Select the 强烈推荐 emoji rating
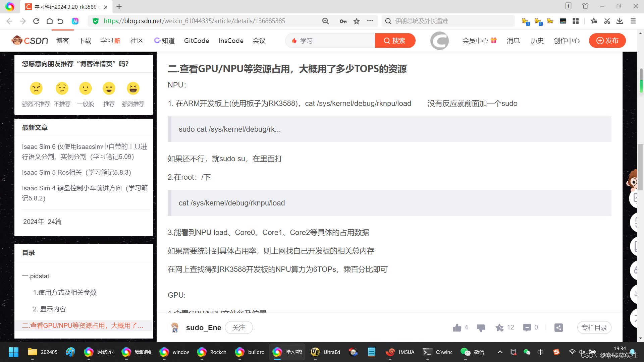 133,88
